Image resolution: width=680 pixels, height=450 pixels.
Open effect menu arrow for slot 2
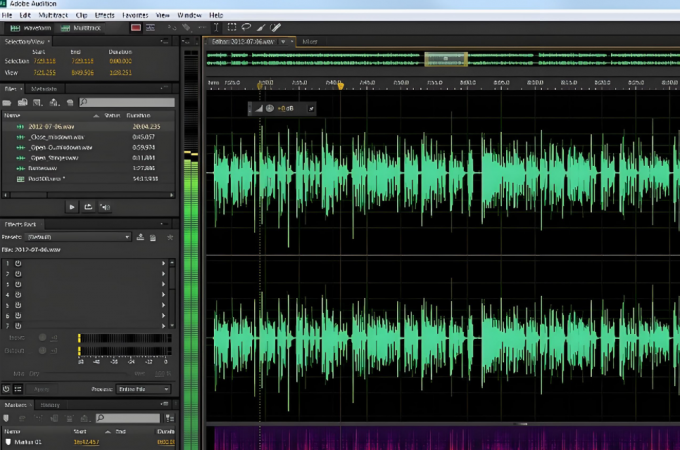163,274
